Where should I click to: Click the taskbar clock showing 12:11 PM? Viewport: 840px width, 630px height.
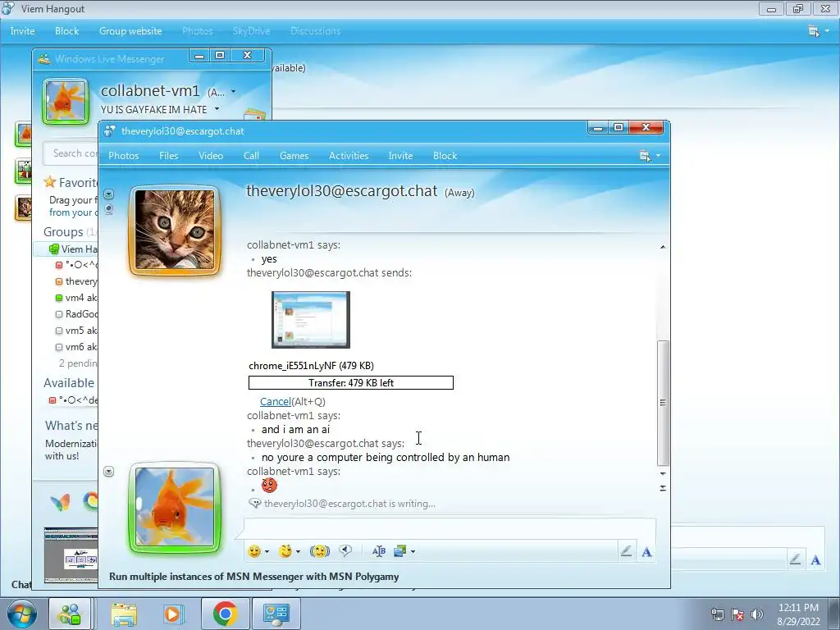[x=798, y=614]
